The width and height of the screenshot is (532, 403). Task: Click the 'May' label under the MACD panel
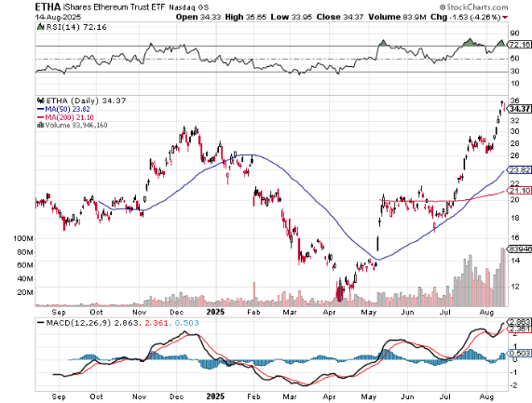click(x=369, y=396)
